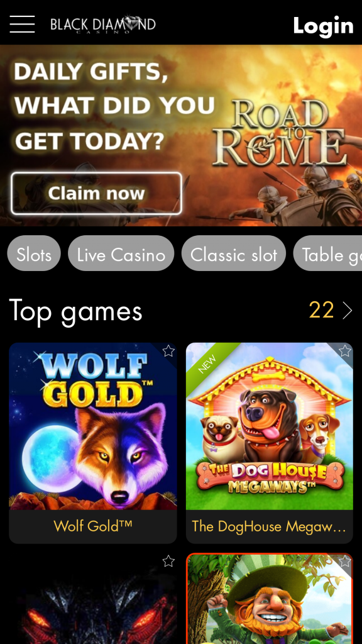Screen dimensions: 362x644
Task: Open the Table games category chip
Action: (x=327, y=253)
